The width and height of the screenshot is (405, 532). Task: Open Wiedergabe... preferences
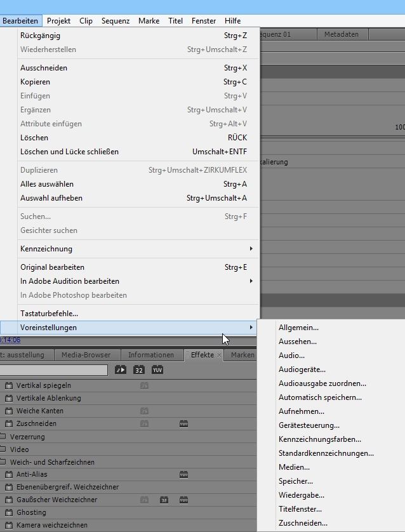click(302, 495)
